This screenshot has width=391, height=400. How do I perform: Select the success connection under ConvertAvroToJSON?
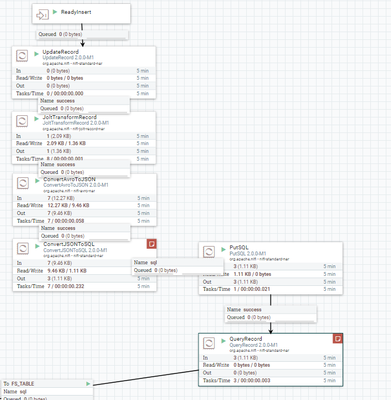click(85, 232)
